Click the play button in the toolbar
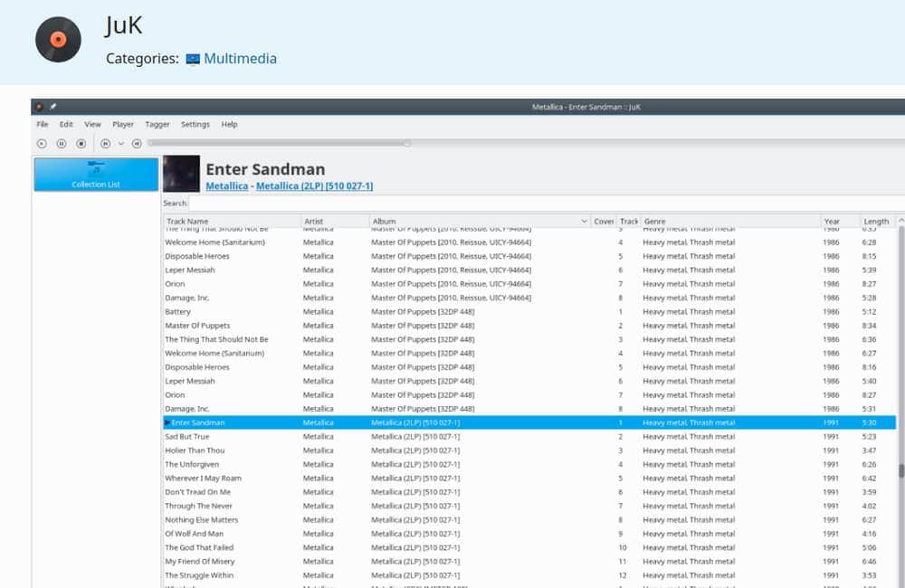Image resolution: width=905 pixels, height=588 pixels. [x=42, y=144]
